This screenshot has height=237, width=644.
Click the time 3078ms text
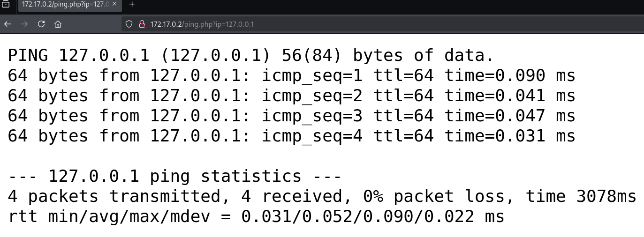pos(581,197)
